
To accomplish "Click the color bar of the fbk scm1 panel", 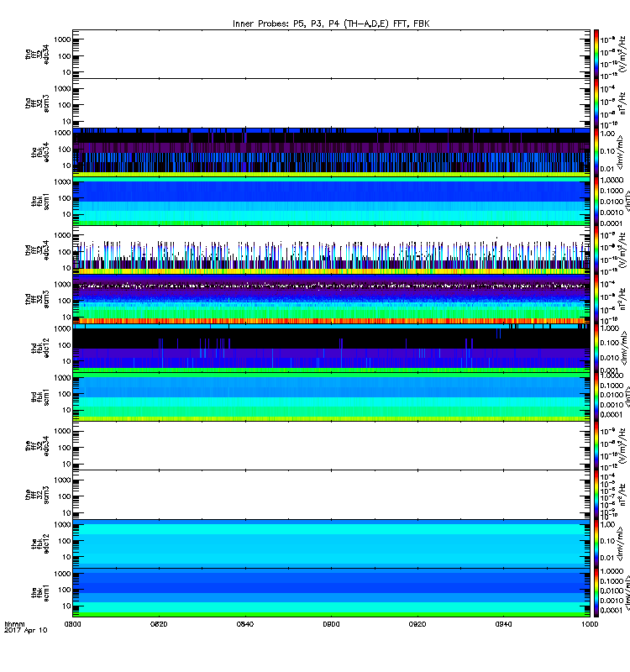I will 596,593.
